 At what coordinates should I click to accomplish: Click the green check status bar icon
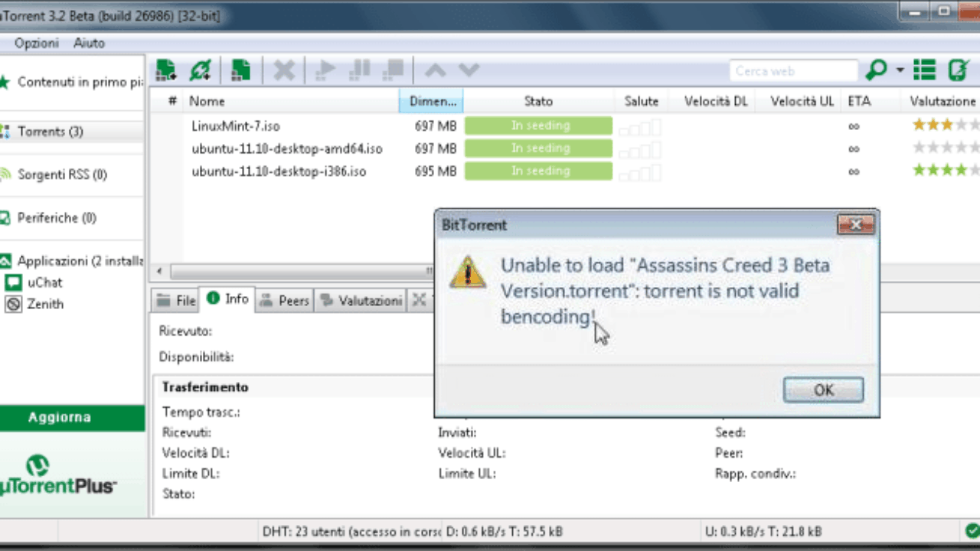tap(972, 530)
